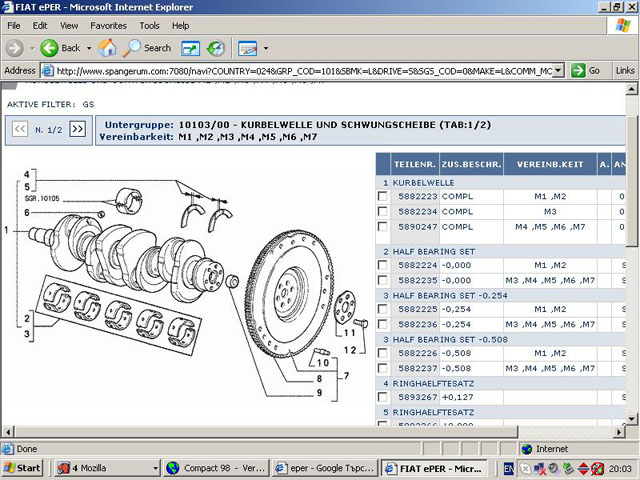Click the Windows Start button
640x480 pixels.
tap(22, 468)
